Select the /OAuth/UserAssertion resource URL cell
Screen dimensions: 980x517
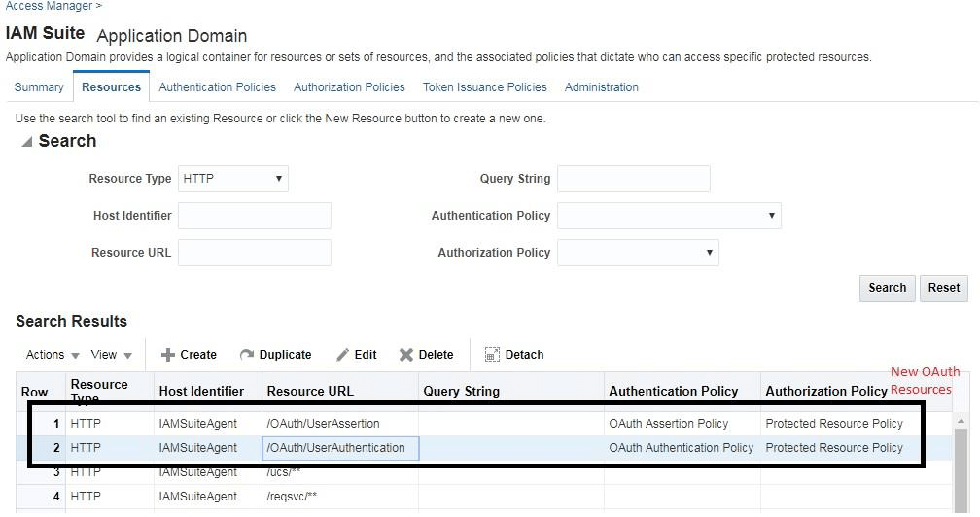click(340, 424)
